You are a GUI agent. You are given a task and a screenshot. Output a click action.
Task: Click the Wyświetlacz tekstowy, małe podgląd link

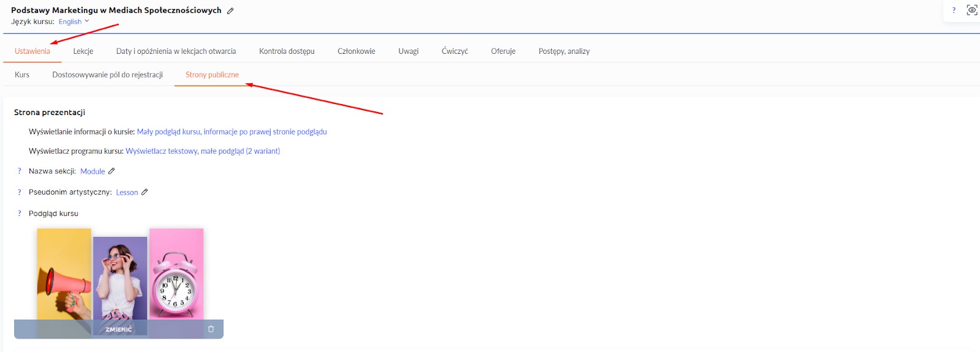[x=203, y=151]
